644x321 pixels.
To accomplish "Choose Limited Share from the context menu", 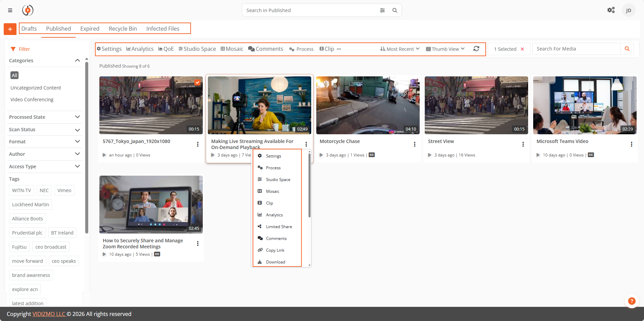I will (x=279, y=227).
